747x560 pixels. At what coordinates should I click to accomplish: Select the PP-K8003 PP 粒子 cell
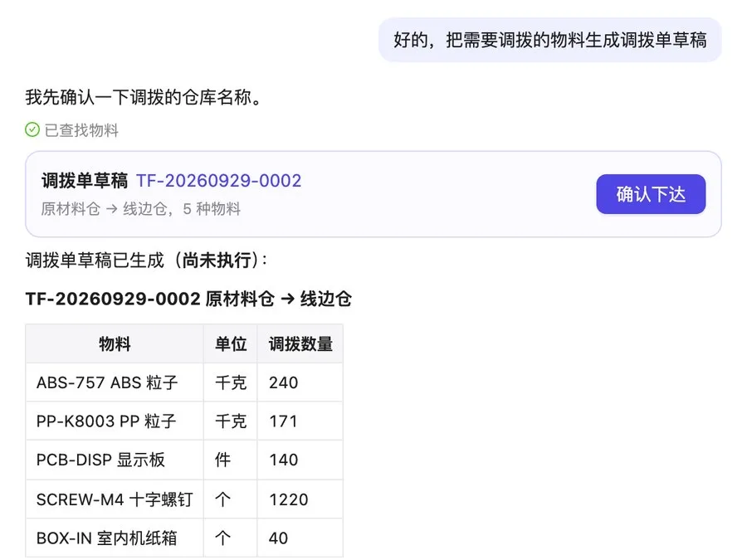(x=115, y=421)
